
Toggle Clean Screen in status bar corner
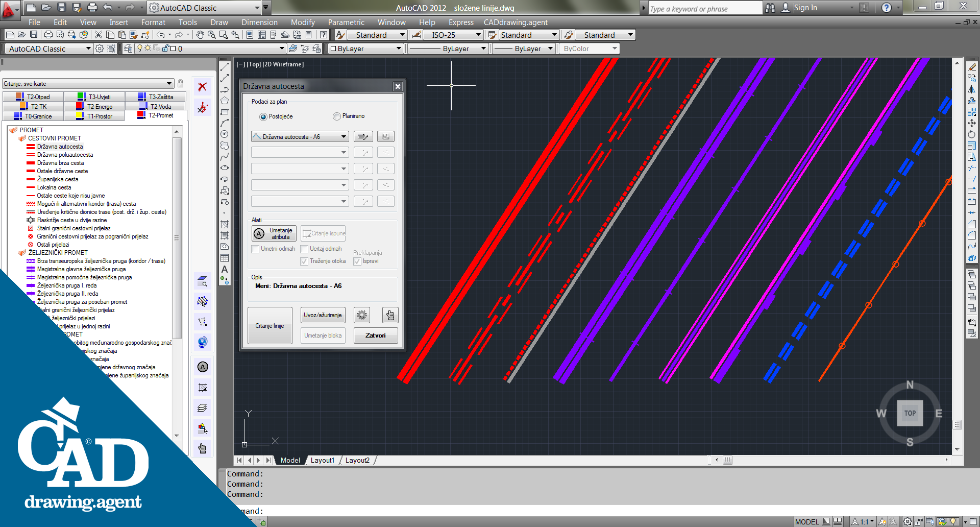[973, 521]
